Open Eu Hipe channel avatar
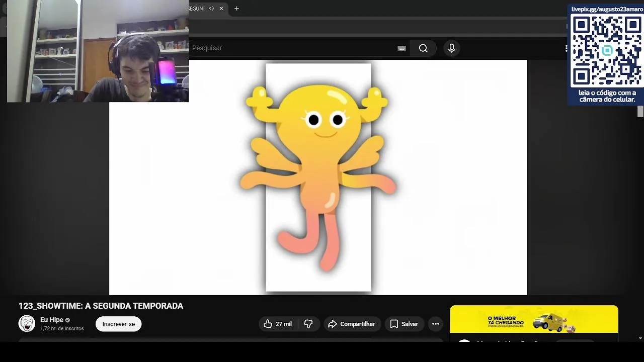The height and width of the screenshot is (362, 644). coord(27,324)
